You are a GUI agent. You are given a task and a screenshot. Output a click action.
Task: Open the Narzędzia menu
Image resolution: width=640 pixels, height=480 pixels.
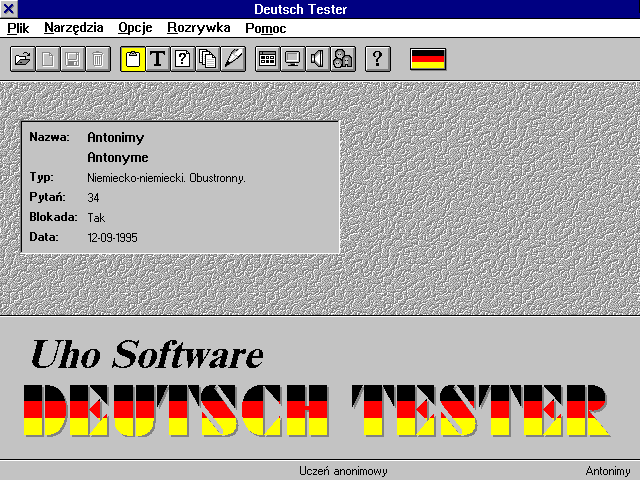click(x=73, y=28)
